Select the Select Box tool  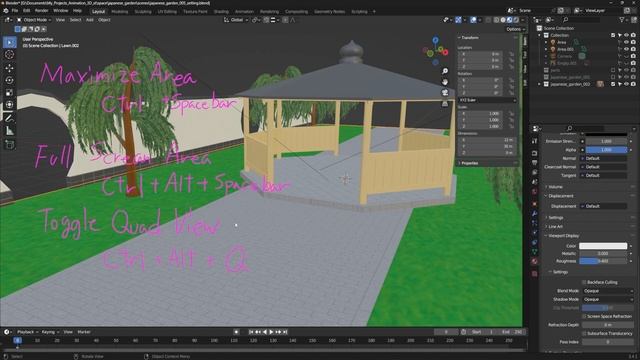point(10,42)
